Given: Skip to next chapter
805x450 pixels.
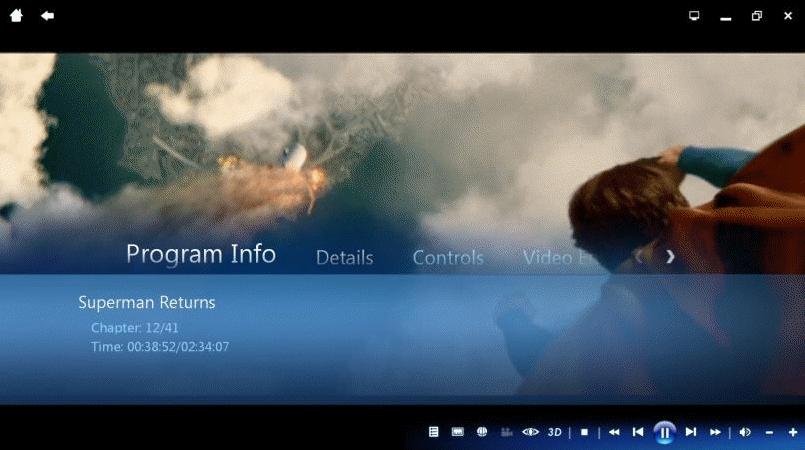Looking at the screenshot, I should pos(691,432).
